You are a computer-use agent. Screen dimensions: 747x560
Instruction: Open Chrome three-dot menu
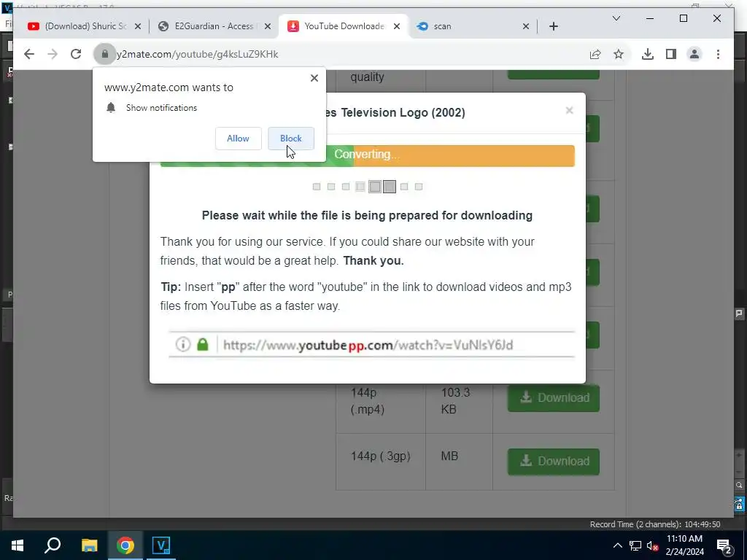click(718, 54)
